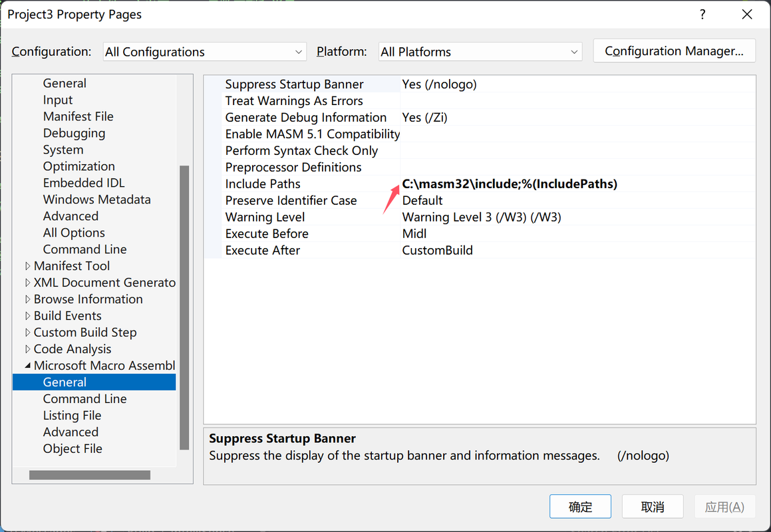The height and width of the screenshot is (532, 771).
Task: Click the help question mark icon
Action: pyautogui.click(x=702, y=14)
